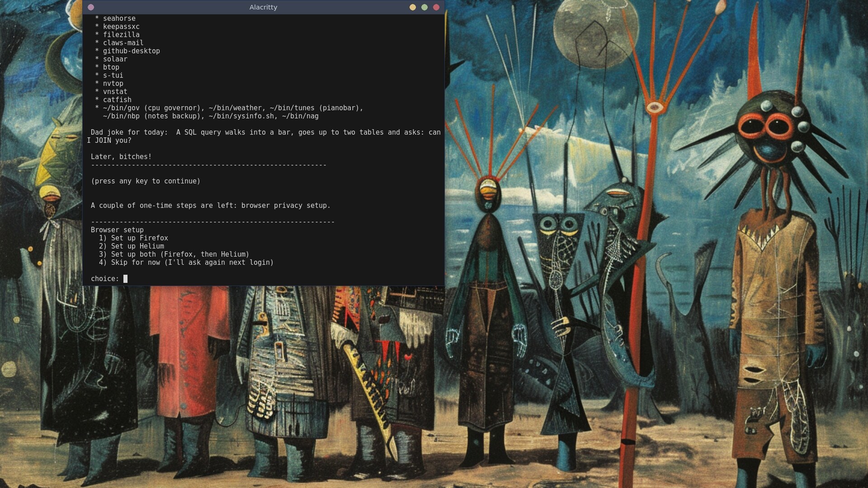The width and height of the screenshot is (868, 488).
Task: Click the 'nvtop' list entry
Action: pos(113,84)
